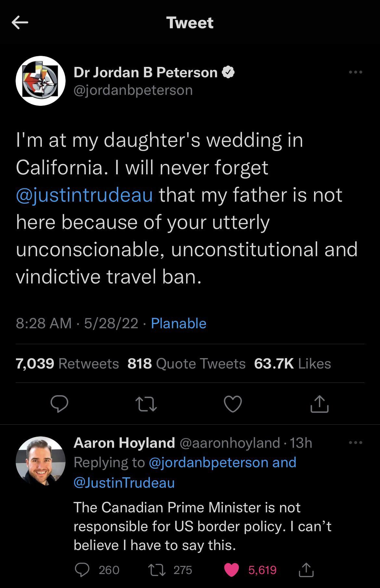Click the verified badge next to Dr Jordan B Peterson
The height and width of the screenshot is (588, 380).
click(x=228, y=72)
